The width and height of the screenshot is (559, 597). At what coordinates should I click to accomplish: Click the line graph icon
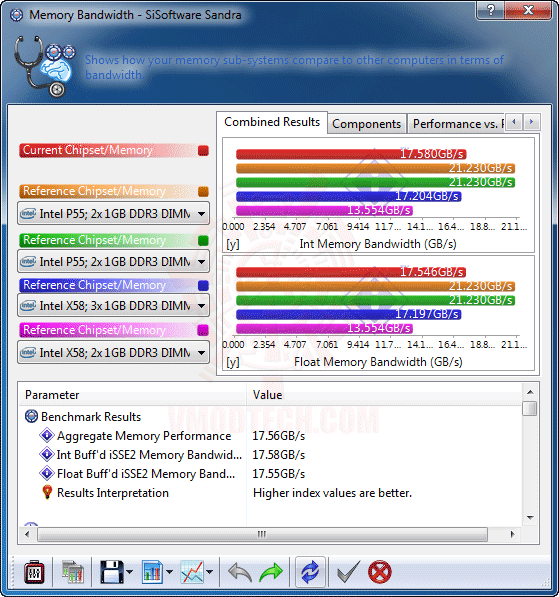point(192,572)
